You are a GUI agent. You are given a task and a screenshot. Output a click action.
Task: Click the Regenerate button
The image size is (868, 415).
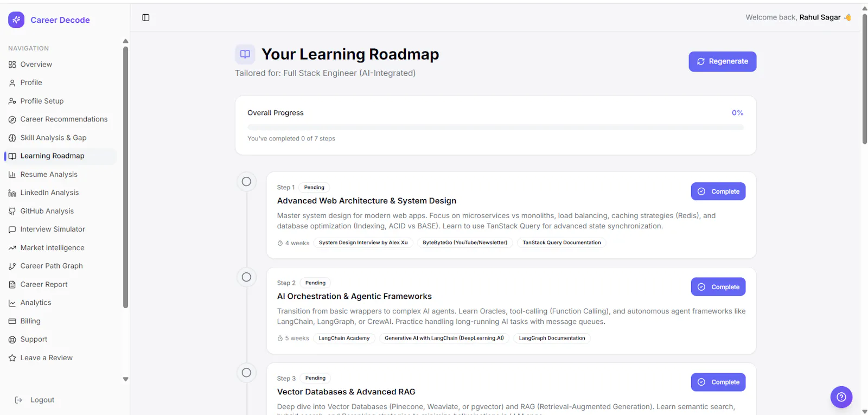click(722, 61)
